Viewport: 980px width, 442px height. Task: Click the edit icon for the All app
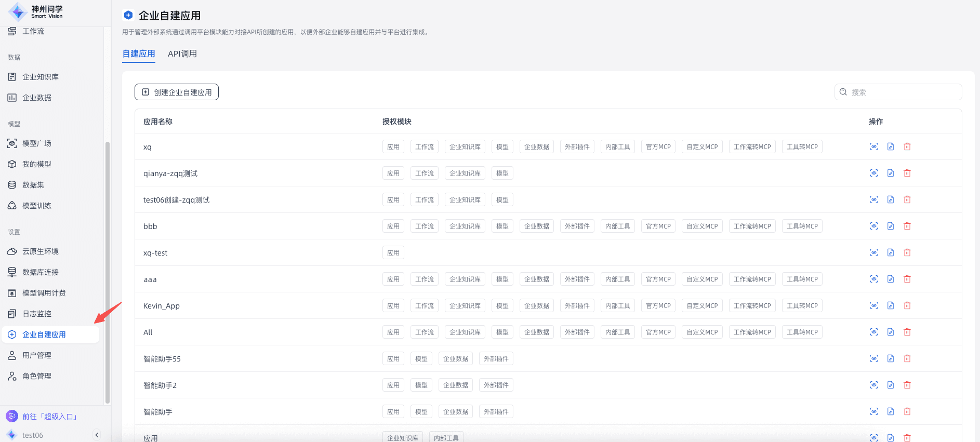click(x=890, y=332)
